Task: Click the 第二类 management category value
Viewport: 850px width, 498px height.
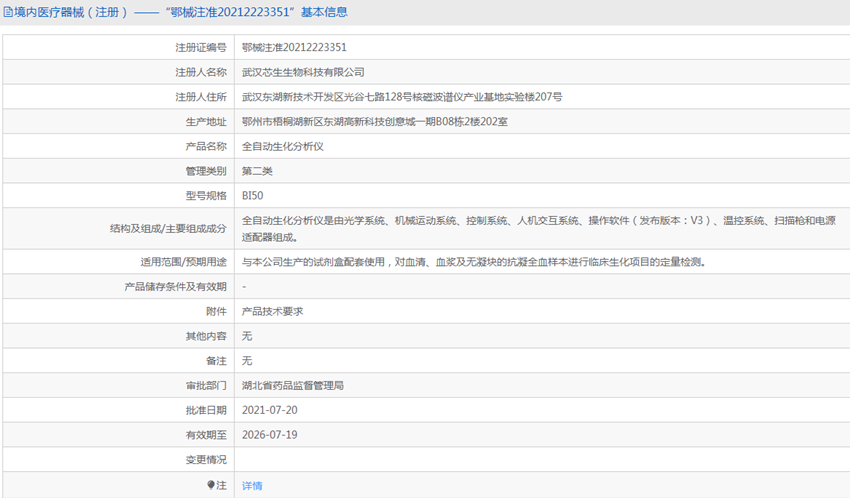Action: pyautogui.click(x=257, y=171)
